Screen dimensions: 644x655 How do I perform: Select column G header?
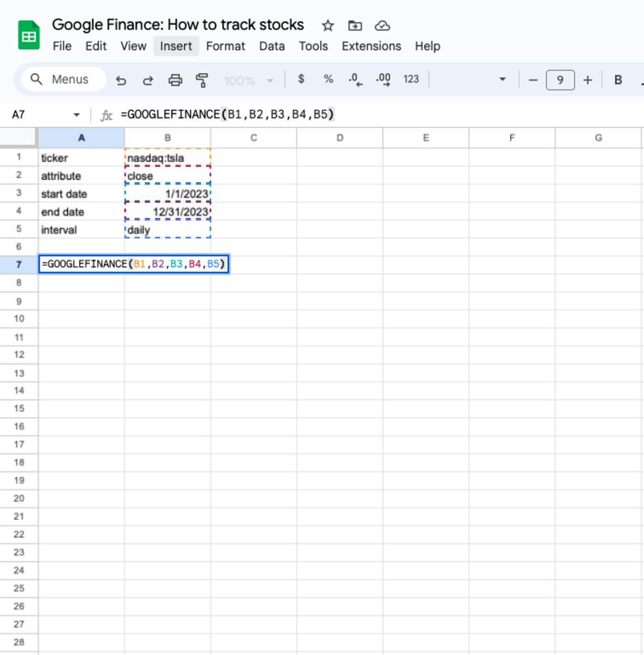click(599, 138)
